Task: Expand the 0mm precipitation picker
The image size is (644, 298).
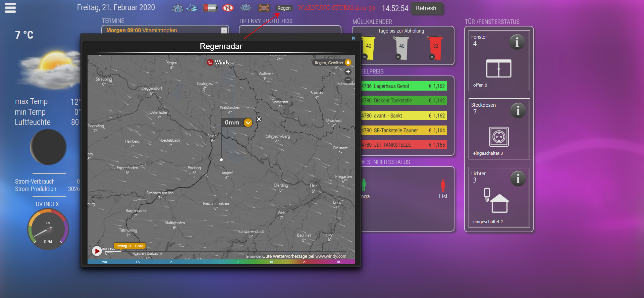Action: coord(248,123)
